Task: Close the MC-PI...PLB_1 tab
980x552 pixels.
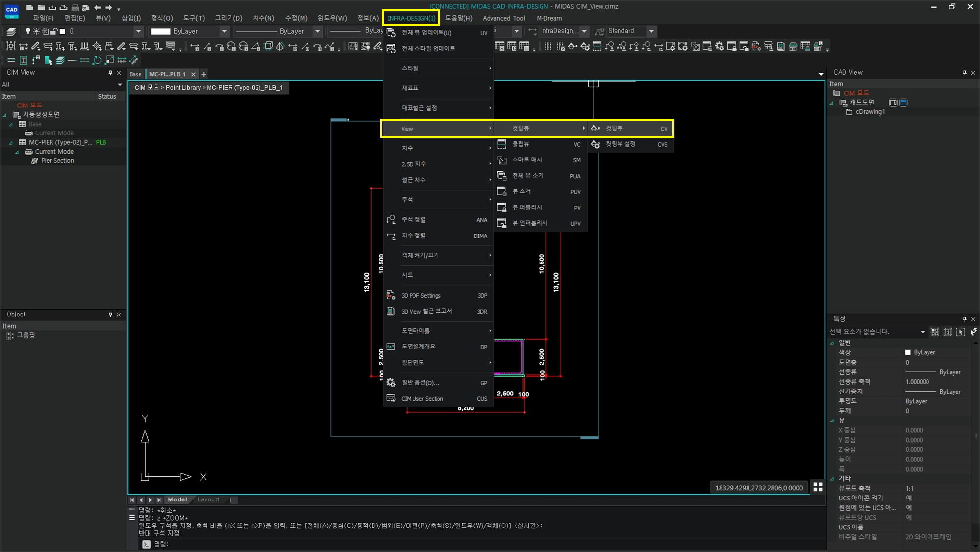Action: tap(193, 74)
